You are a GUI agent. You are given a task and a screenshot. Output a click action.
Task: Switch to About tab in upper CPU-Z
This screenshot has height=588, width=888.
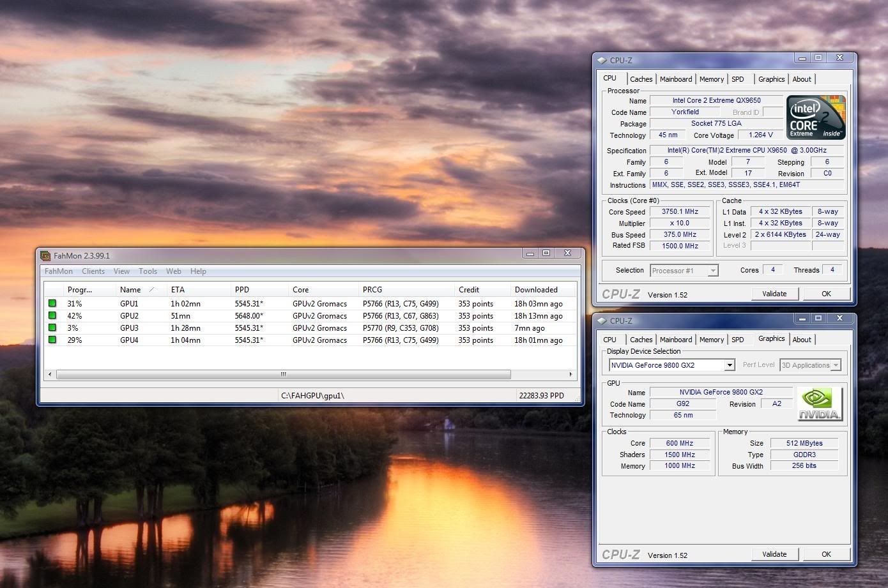[802, 79]
